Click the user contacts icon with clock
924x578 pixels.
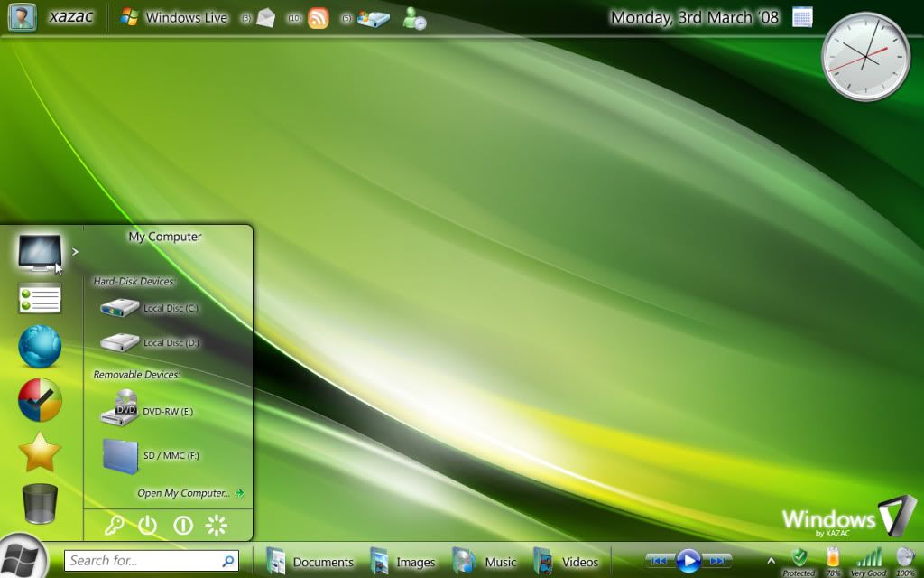(x=414, y=18)
